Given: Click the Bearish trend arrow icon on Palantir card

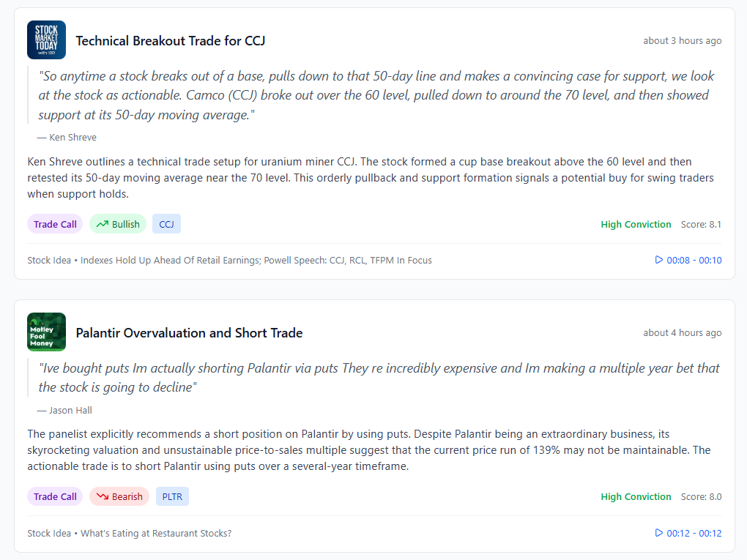Looking at the screenshot, I should tap(102, 496).
